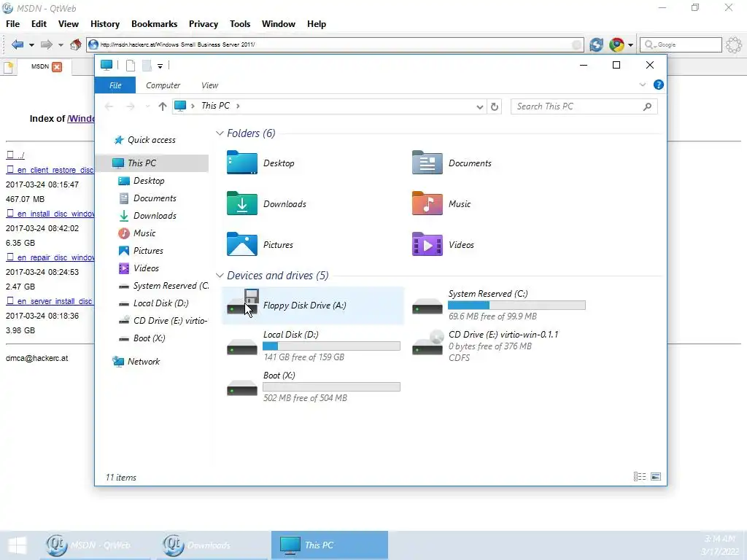
Task: Collapse the Folders (6) section
Action: click(220, 133)
